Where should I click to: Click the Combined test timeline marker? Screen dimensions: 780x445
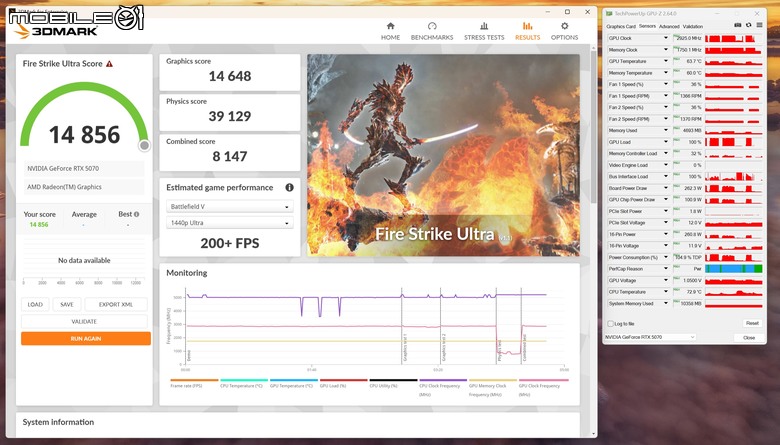click(x=521, y=326)
